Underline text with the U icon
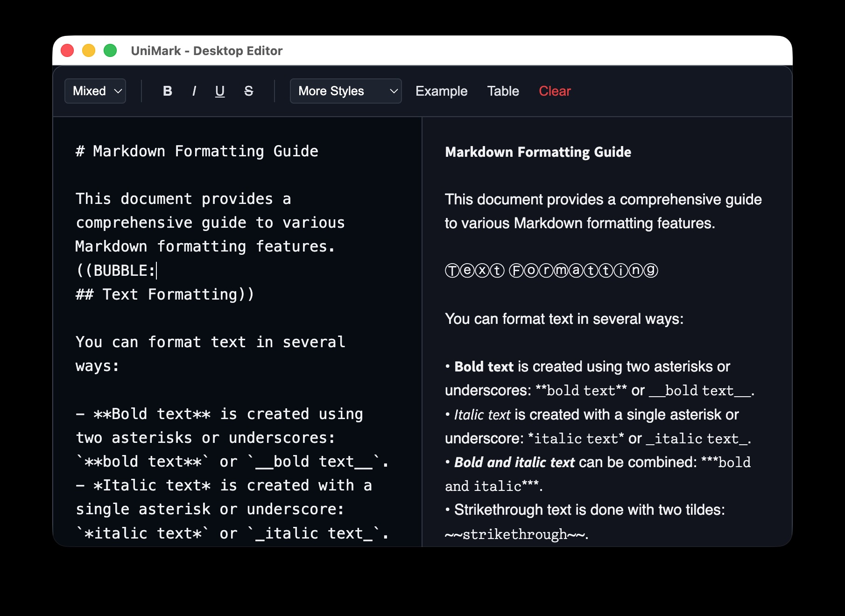Viewport: 845px width, 616px height. tap(220, 91)
